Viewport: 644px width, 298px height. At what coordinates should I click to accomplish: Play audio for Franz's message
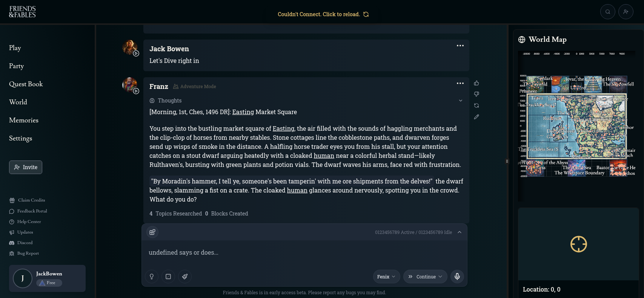point(136,91)
